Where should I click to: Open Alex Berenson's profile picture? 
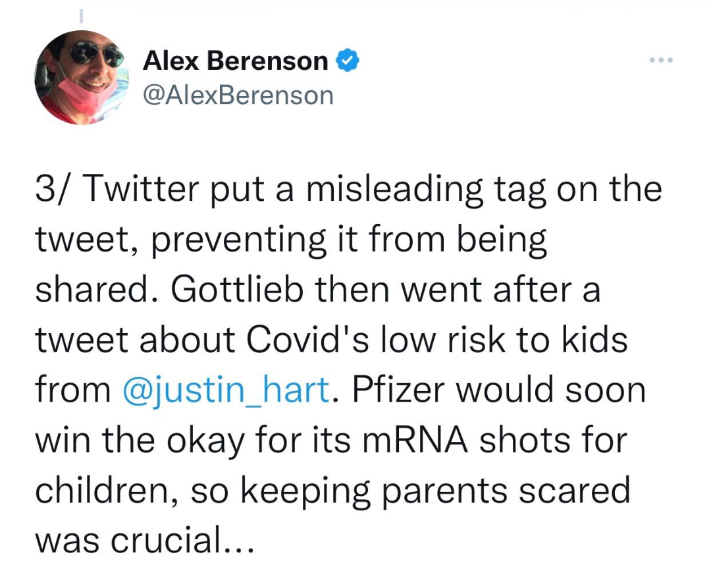coord(81,77)
